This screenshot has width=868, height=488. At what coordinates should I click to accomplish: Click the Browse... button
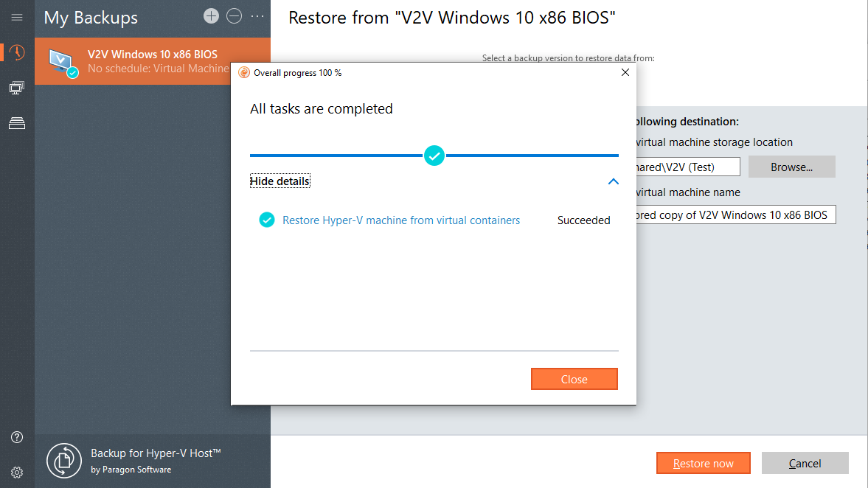[x=791, y=167]
